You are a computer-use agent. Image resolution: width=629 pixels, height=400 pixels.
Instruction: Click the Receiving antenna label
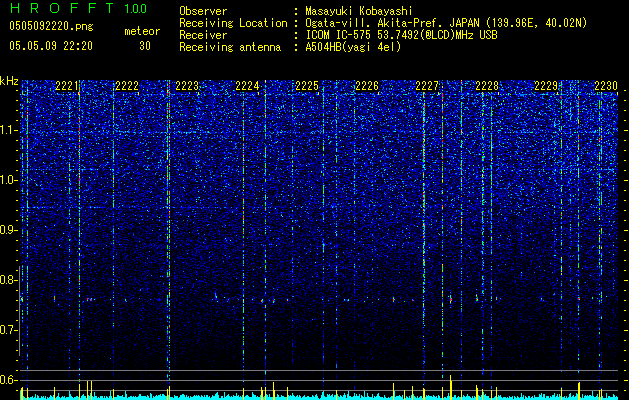tap(230, 47)
